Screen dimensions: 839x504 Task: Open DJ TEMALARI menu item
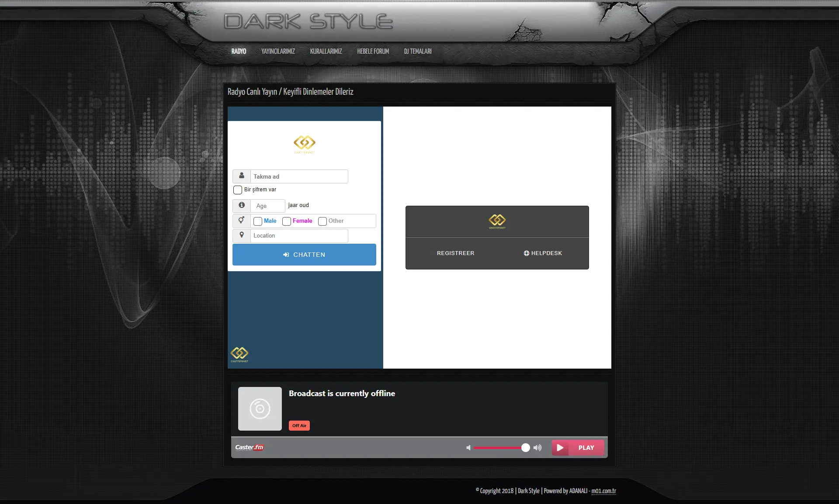click(418, 52)
